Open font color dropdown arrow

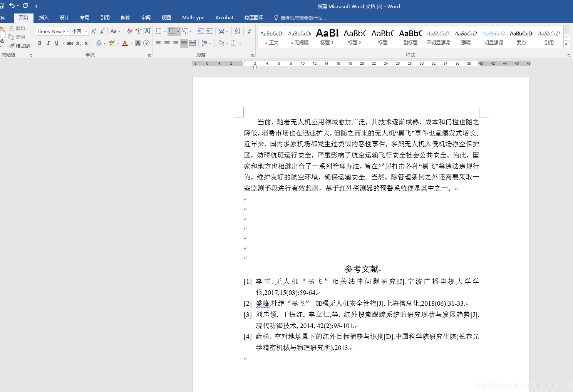131,43
